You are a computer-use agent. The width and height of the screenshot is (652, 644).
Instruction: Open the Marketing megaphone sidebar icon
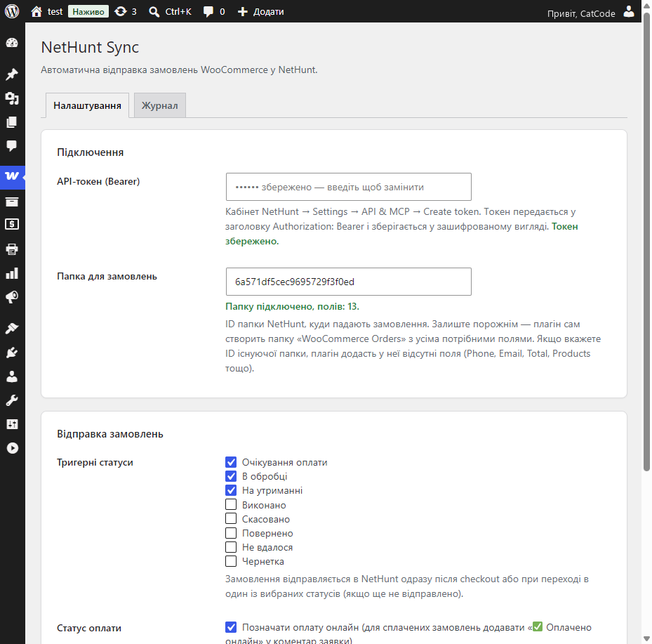12,297
